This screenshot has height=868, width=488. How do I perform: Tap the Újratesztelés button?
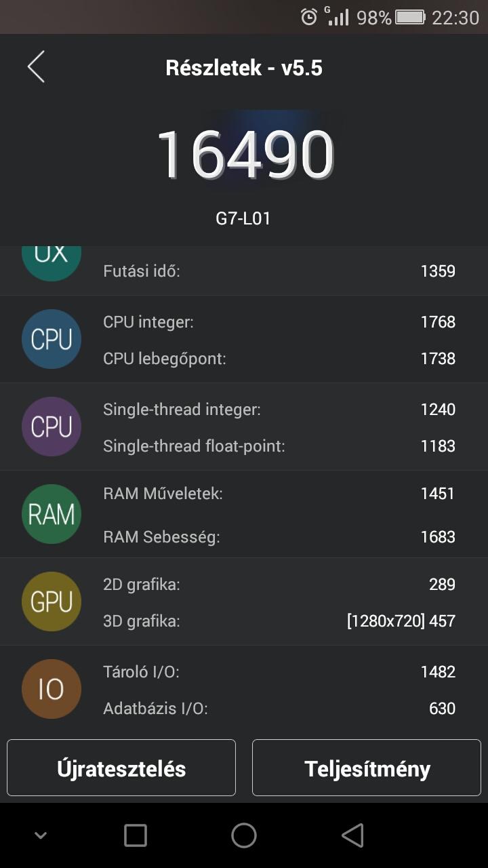tap(121, 768)
